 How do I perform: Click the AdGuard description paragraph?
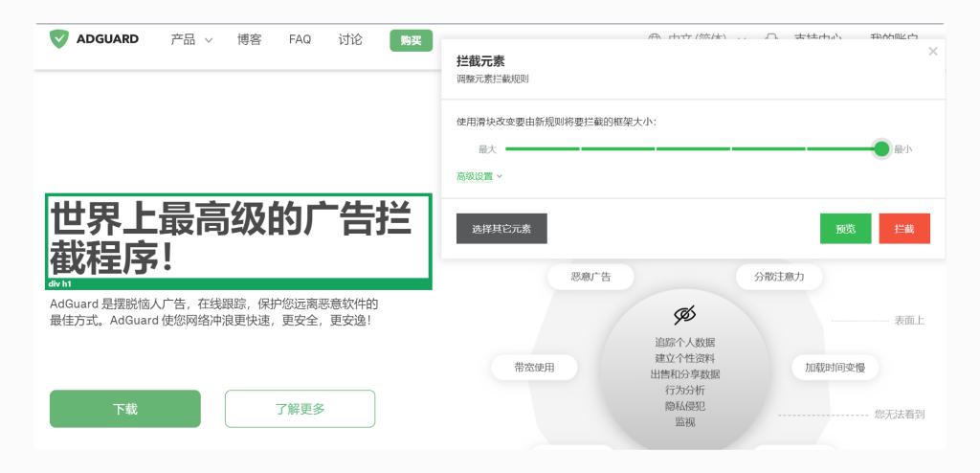[213, 312]
